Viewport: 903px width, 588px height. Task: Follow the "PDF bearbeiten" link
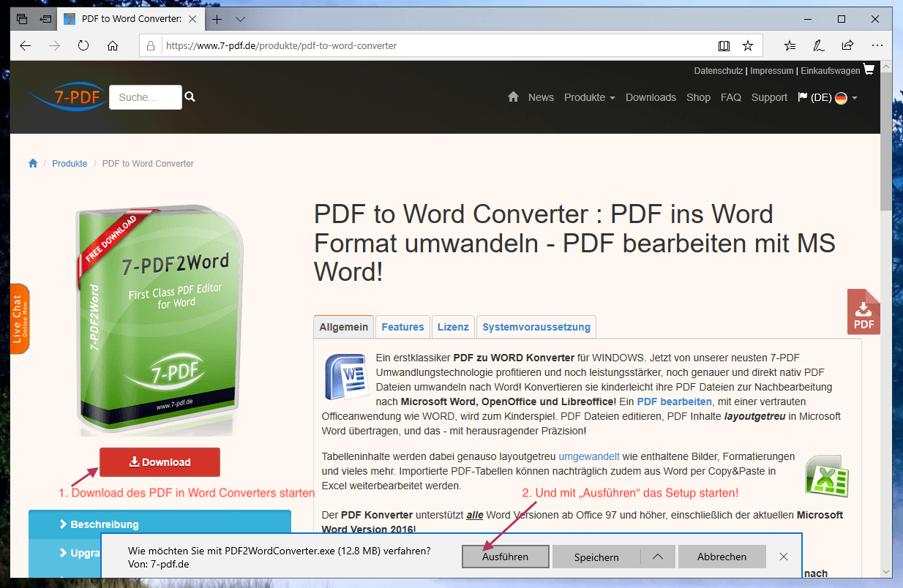click(x=674, y=402)
